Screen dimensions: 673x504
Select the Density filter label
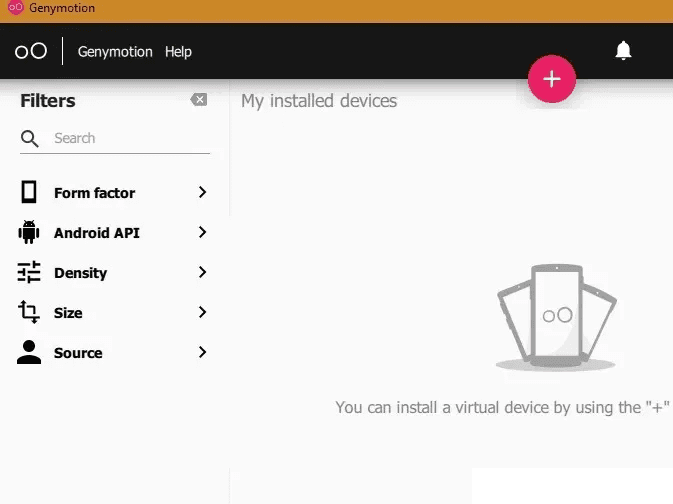80,273
